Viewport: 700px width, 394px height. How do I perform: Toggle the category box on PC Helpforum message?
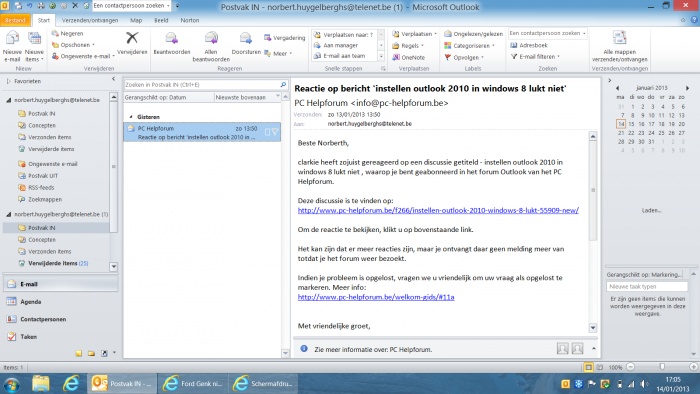[267, 132]
